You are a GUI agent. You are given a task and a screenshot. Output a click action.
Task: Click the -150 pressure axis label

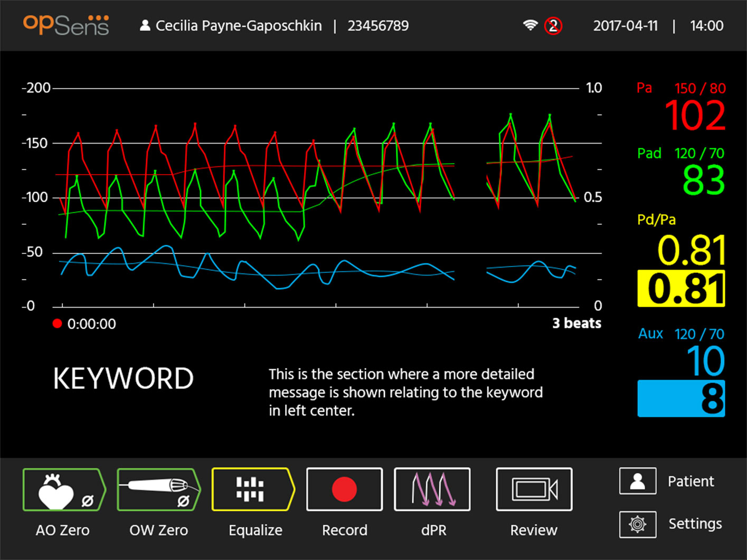[x=35, y=143]
